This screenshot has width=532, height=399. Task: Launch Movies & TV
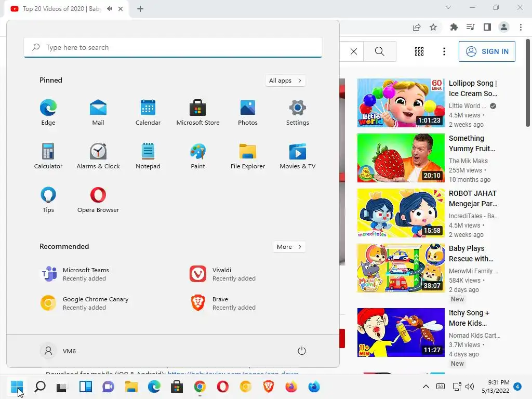pyautogui.click(x=298, y=156)
